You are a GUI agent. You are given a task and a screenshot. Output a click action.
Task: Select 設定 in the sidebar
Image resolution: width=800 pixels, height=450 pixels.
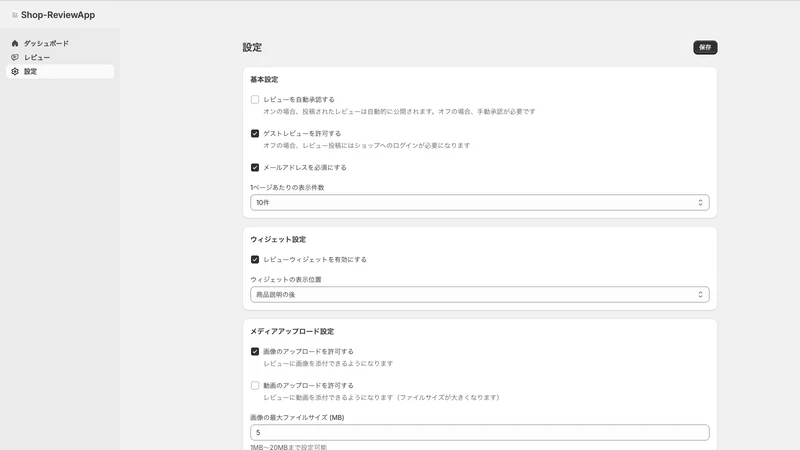(x=60, y=71)
